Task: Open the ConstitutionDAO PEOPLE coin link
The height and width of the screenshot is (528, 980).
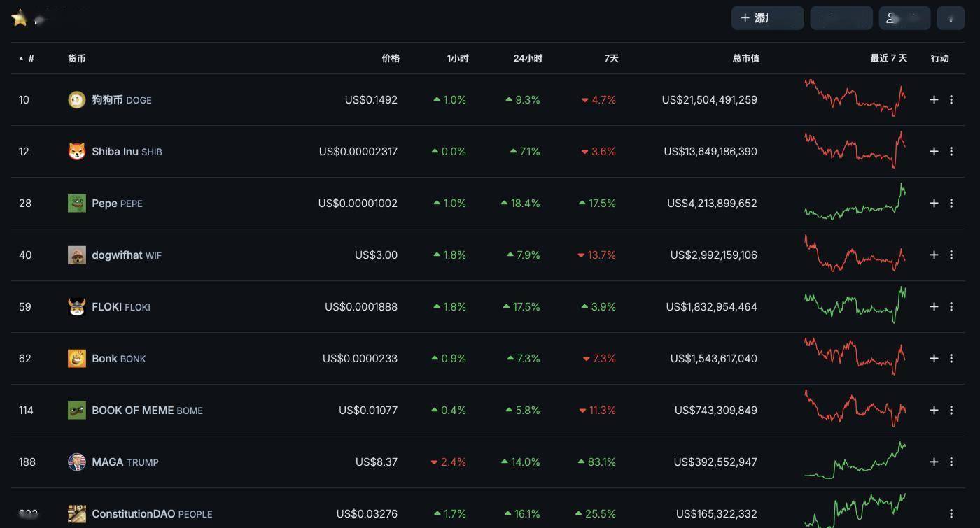Action: [x=151, y=514]
